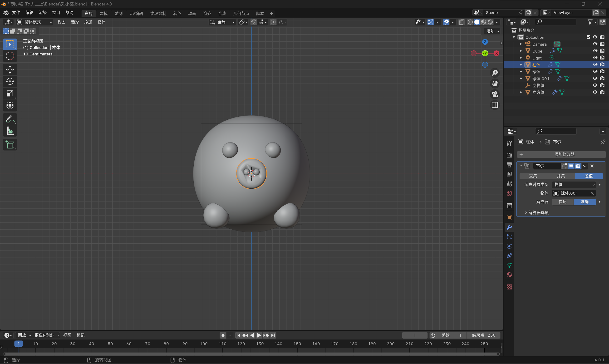Select the Annotate pencil tool
Screen dimensions: 609x364
[x=10, y=119]
